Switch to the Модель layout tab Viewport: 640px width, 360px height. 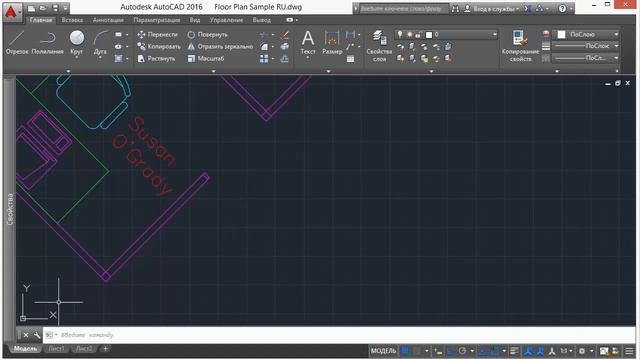tap(25, 349)
